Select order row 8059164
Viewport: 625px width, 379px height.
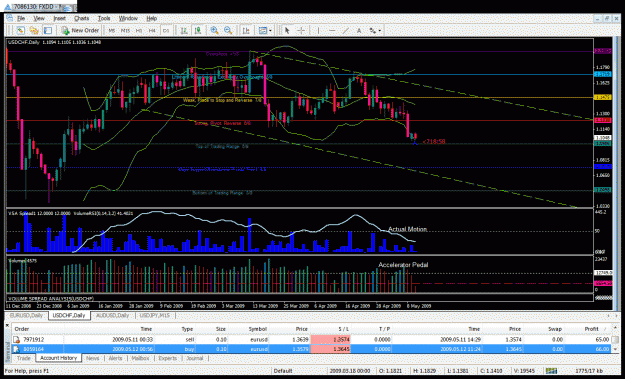[x=311, y=349]
